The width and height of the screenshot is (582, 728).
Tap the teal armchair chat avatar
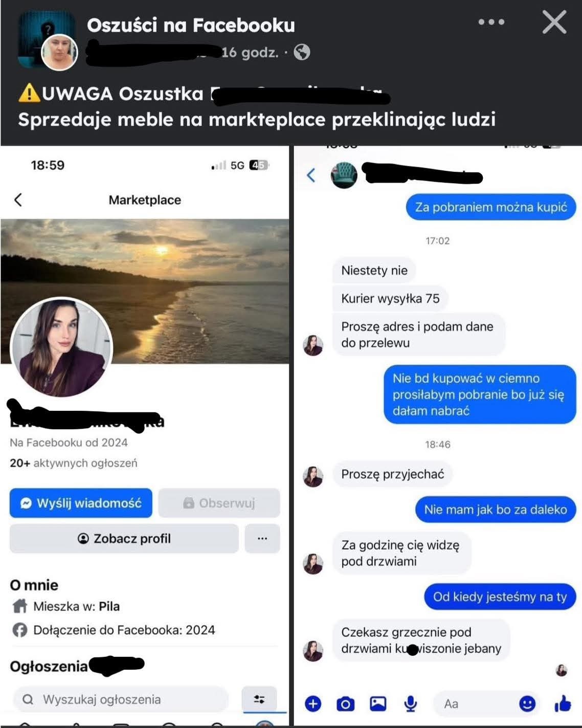[x=344, y=175]
